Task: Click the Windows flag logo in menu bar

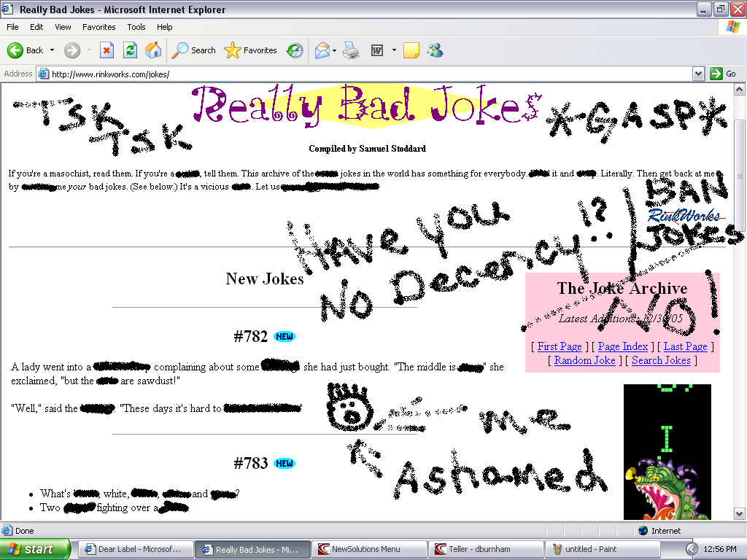Action: pos(732,27)
